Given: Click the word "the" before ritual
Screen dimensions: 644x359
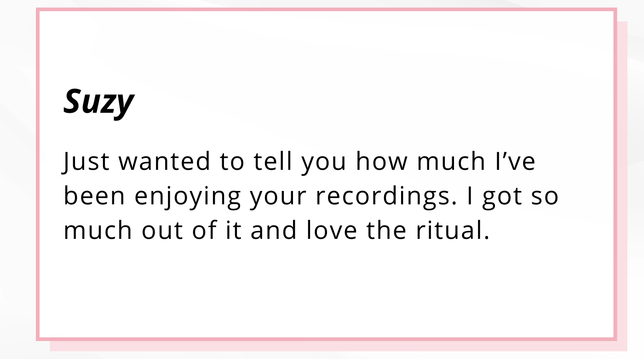Looking at the screenshot, I should pyautogui.click(x=386, y=231).
